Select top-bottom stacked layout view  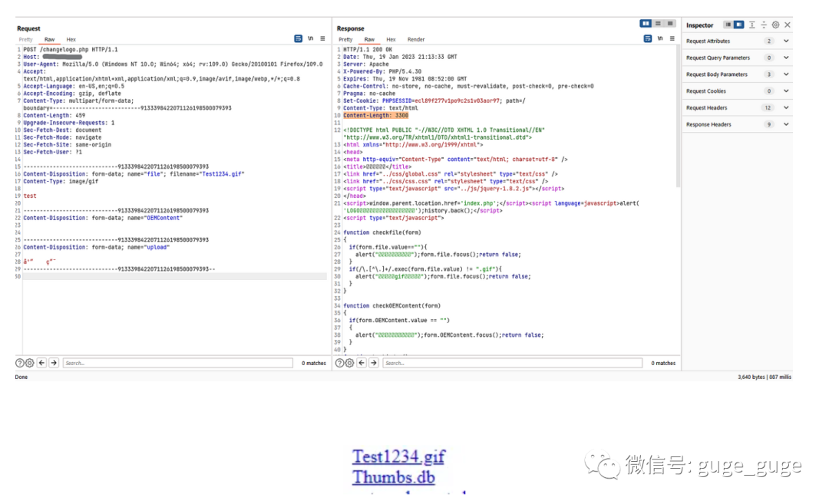coord(659,23)
